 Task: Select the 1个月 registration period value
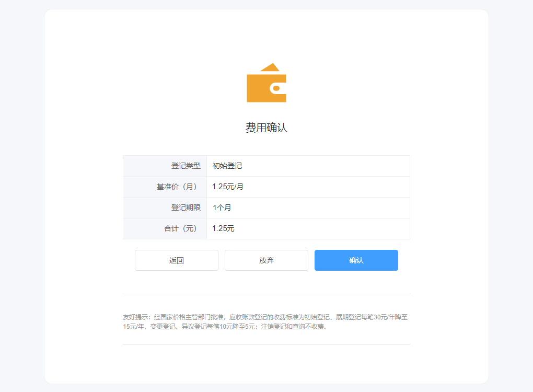click(222, 207)
